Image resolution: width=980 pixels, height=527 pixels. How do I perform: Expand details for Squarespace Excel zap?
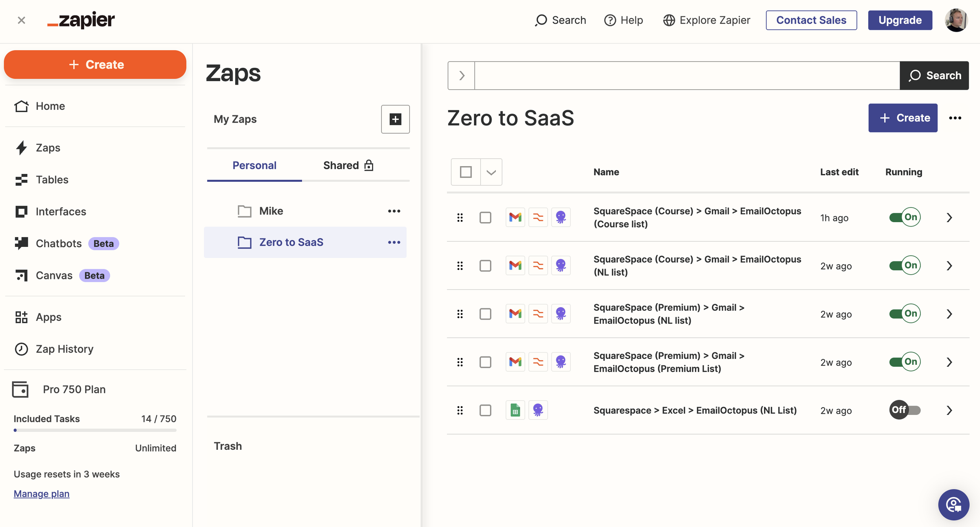click(x=949, y=410)
